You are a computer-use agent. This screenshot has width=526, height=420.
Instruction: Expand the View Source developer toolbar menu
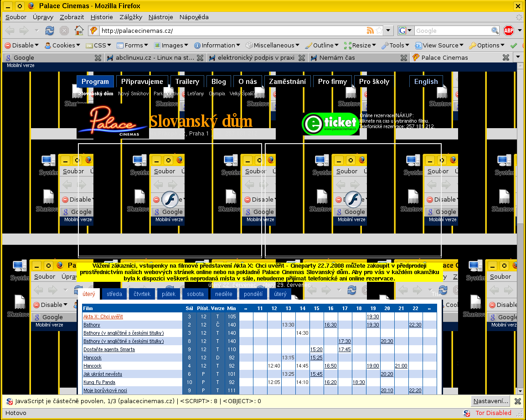(x=439, y=45)
